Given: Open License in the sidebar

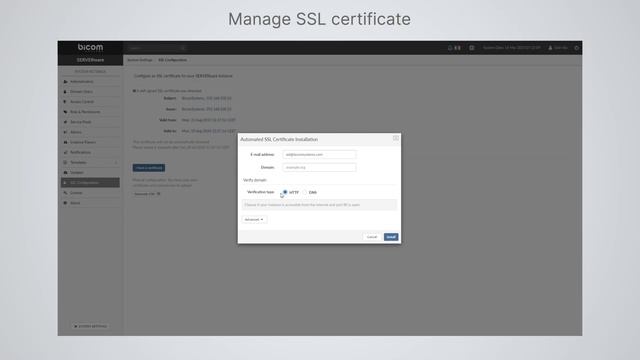Looking at the screenshot, I should pyautogui.click(x=90, y=193).
